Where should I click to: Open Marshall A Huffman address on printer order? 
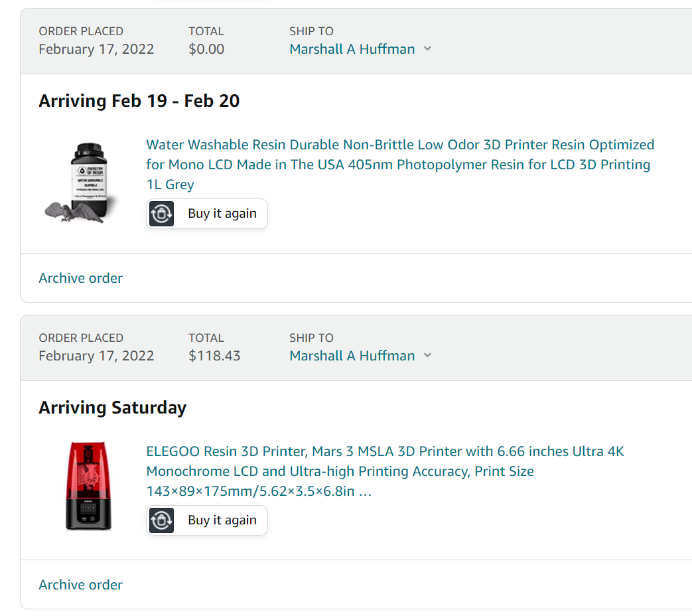352,356
